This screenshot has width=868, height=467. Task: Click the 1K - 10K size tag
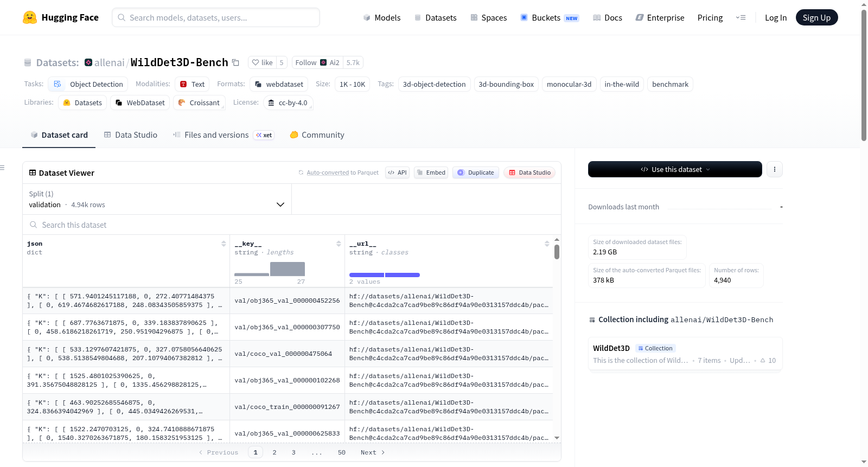[x=352, y=84]
